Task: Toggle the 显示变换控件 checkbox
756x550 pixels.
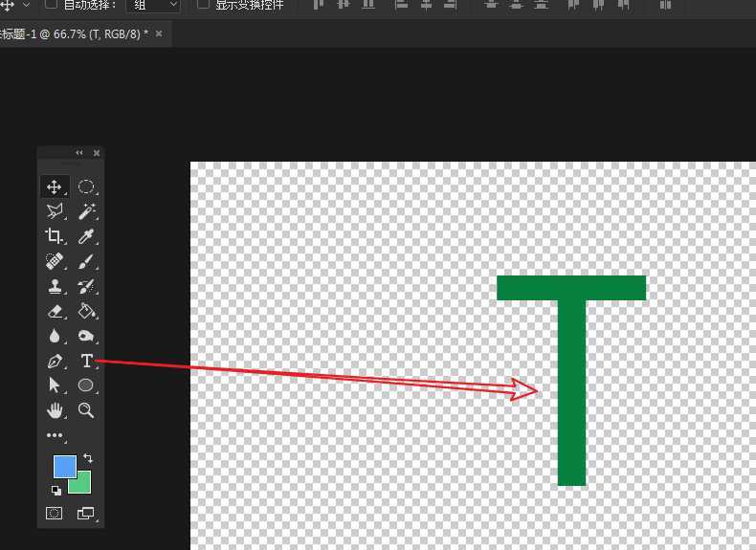Action: (203, 5)
